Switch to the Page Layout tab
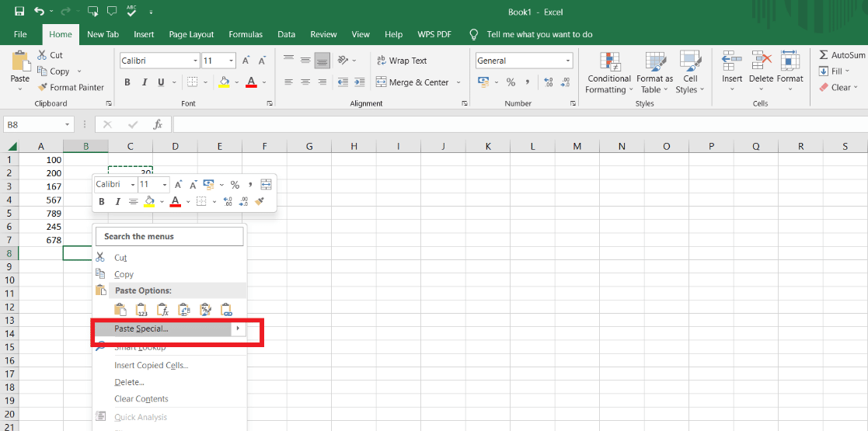The height and width of the screenshot is (431, 868). click(x=191, y=34)
